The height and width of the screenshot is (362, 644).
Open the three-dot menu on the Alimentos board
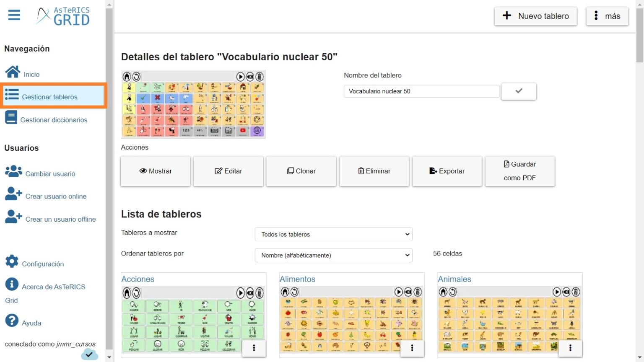[412, 348]
